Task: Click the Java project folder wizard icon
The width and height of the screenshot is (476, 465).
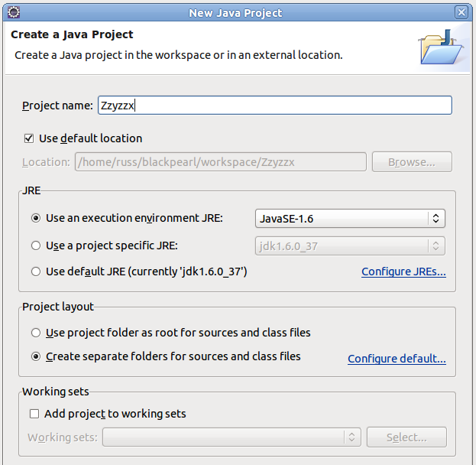Action: click(441, 47)
